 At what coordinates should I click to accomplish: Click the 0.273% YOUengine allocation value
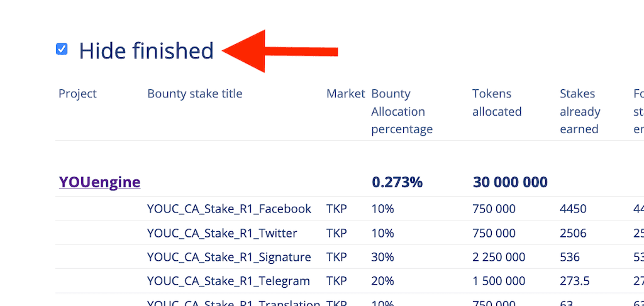tap(397, 182)
